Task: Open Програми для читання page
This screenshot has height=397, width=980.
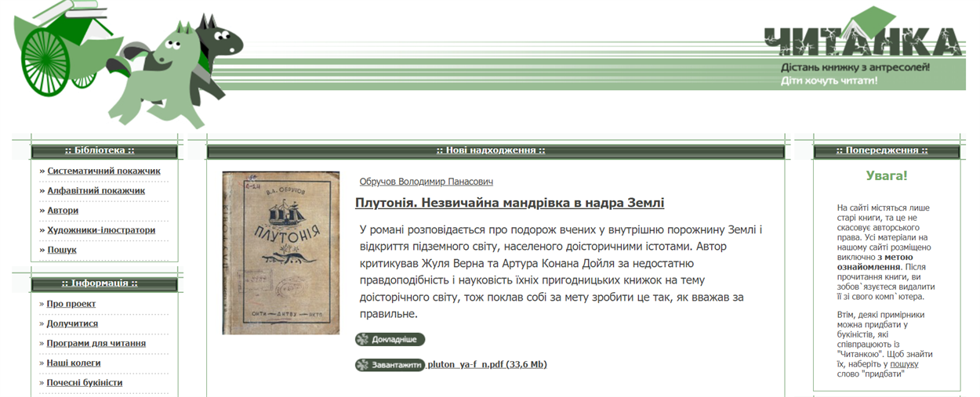Action: click(x=96, y=343)
